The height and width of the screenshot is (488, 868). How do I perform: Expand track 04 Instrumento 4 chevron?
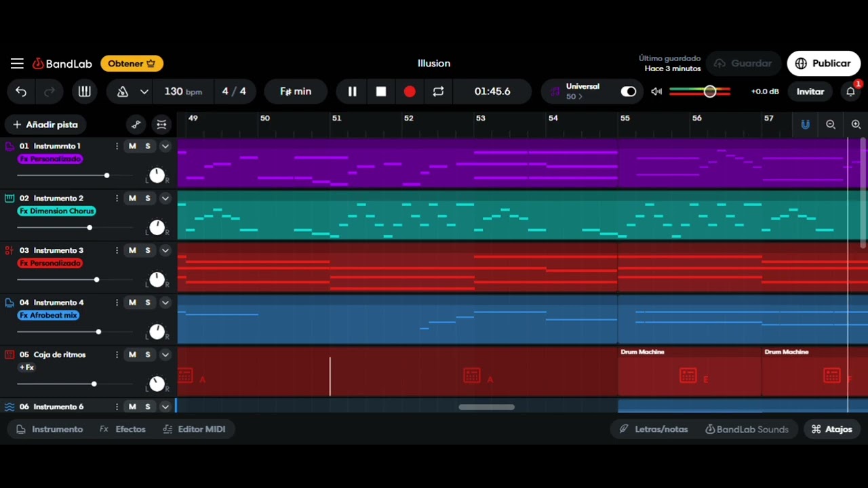[x=165, y=303]
